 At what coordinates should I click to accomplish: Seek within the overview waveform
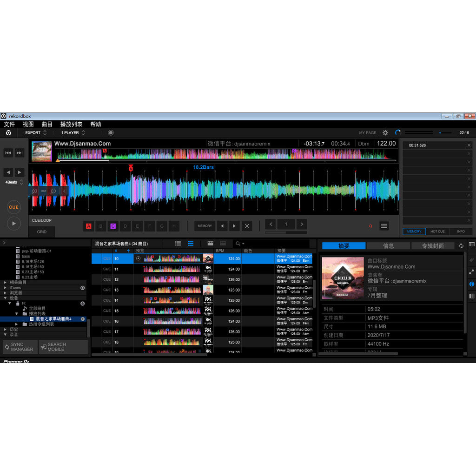pyautogui.click(x=226, y=154)
